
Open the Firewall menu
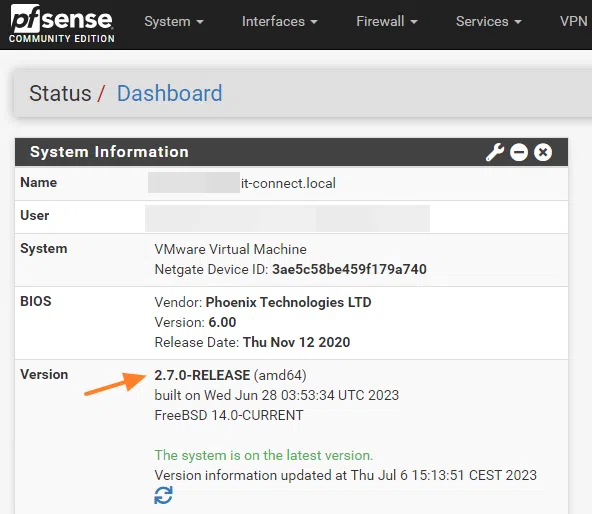pos(387,22)
